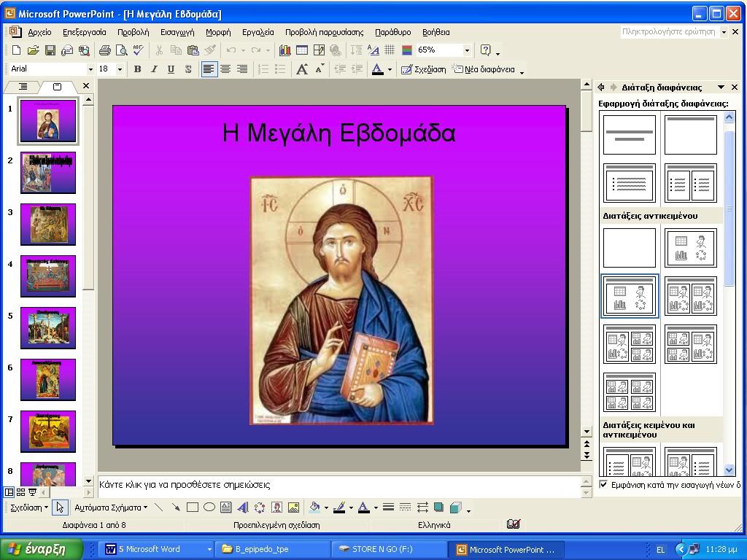This screenshot has width=747, height=560.
Task: Toggle Underline formatting
Action: pos(171,69)
